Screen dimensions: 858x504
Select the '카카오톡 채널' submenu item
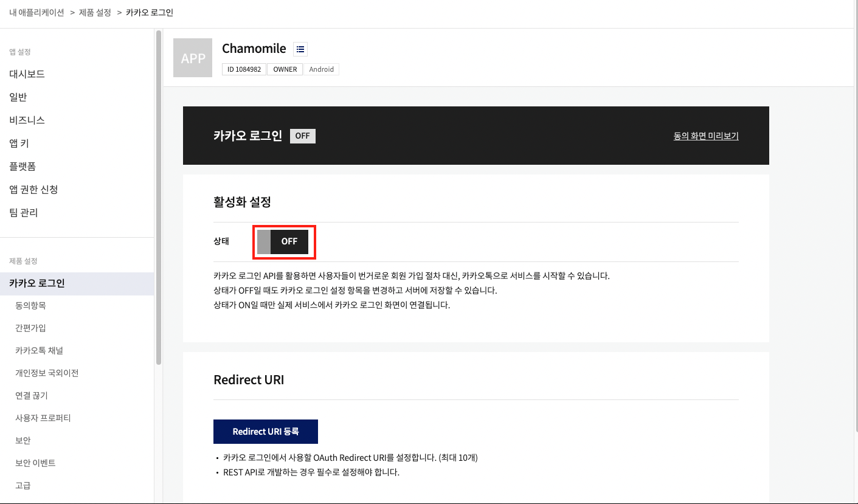[x=39, y=350]
